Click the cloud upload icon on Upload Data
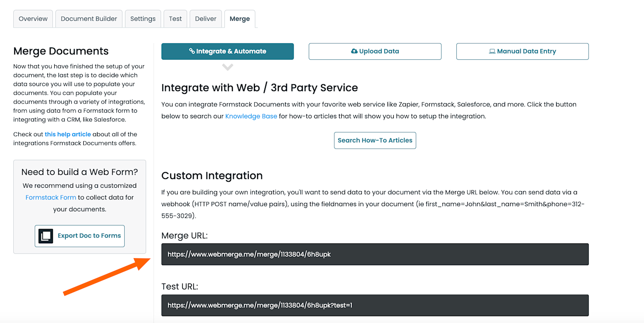Image resolution: width=644 pixels, height=323 pixels. tap(354, 52)
